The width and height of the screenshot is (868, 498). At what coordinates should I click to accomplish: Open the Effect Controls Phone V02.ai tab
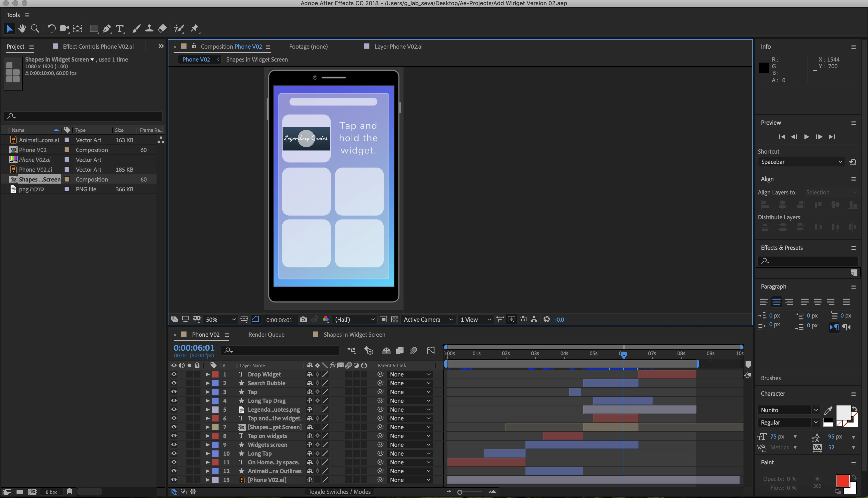98,47
